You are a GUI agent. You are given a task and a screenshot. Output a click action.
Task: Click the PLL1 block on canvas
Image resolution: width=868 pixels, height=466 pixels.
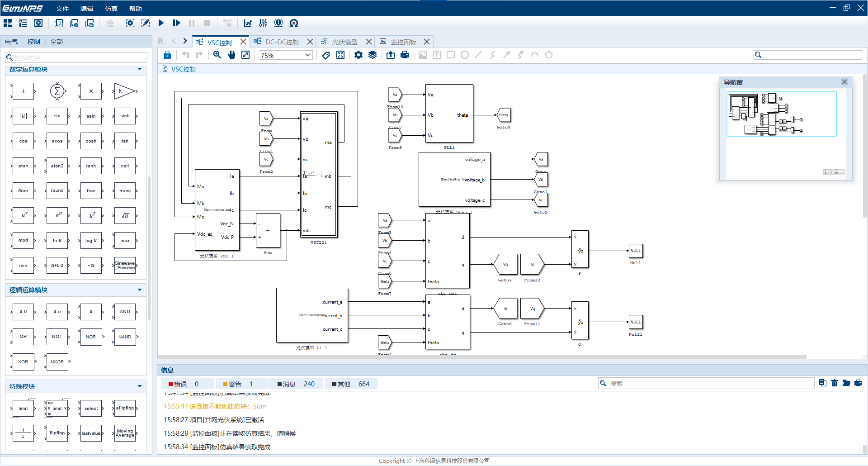[449, 114]
